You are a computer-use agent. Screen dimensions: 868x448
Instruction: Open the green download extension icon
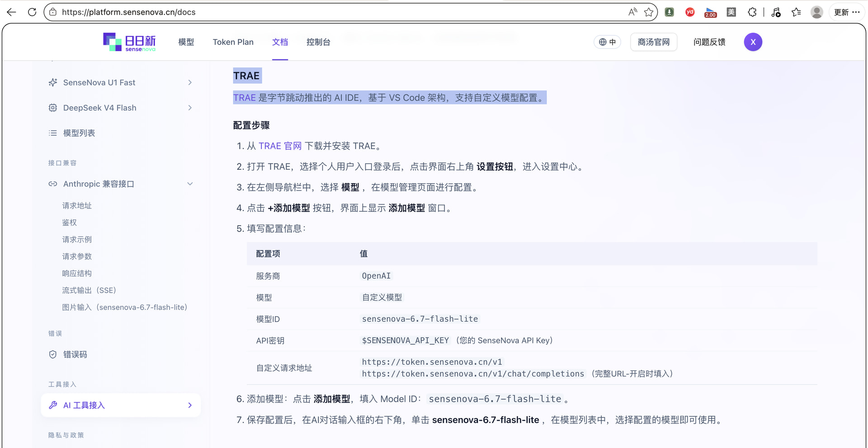pos(670,12)
